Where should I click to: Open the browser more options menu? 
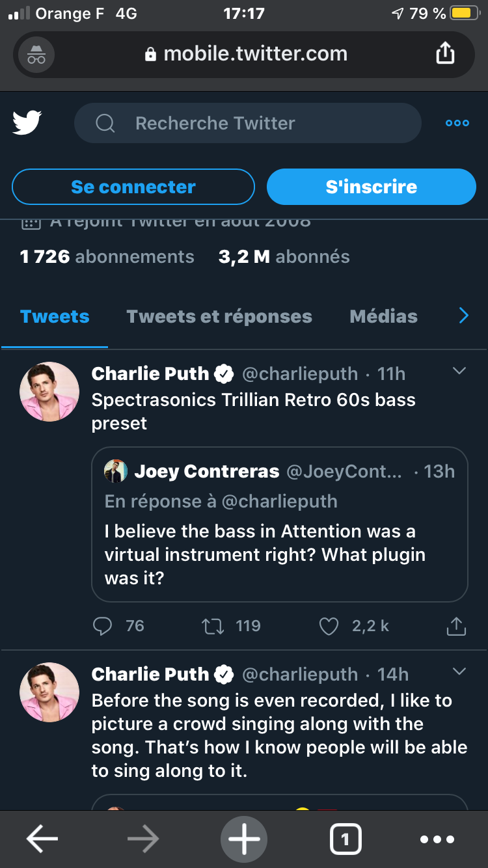437,839
